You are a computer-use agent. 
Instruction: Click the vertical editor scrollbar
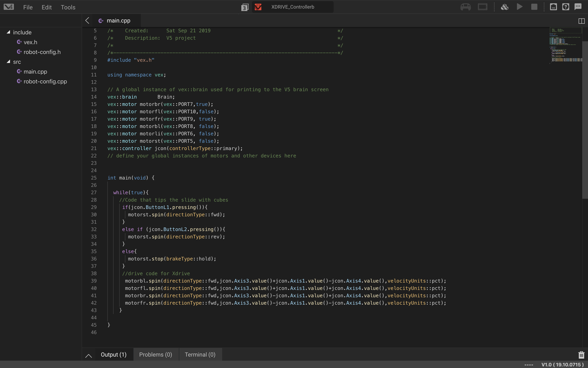585,120
